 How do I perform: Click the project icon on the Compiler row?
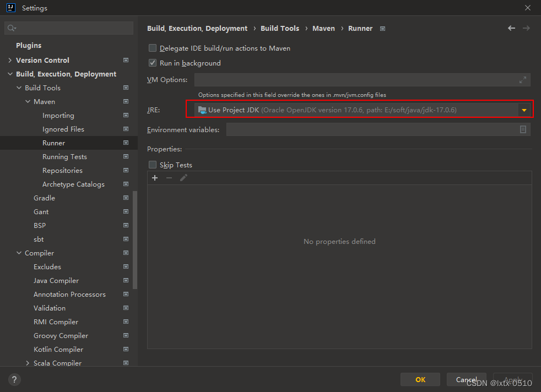(x=126, y=253)
